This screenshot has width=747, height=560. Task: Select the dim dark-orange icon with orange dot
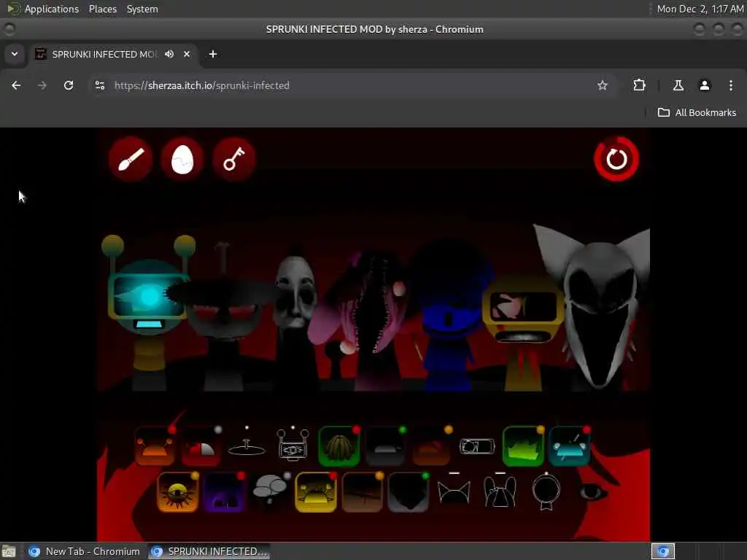[x=431, y=446]
